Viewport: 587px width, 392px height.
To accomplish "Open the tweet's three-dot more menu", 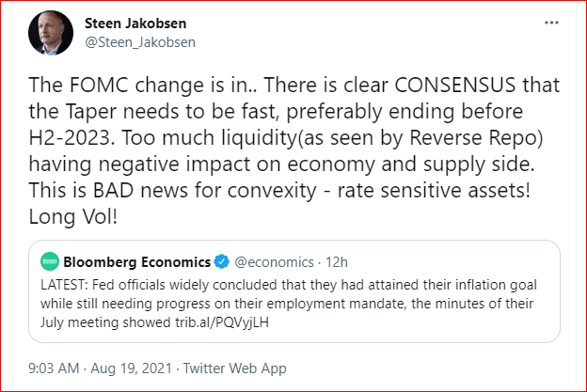I will click(x=551, y=23).
